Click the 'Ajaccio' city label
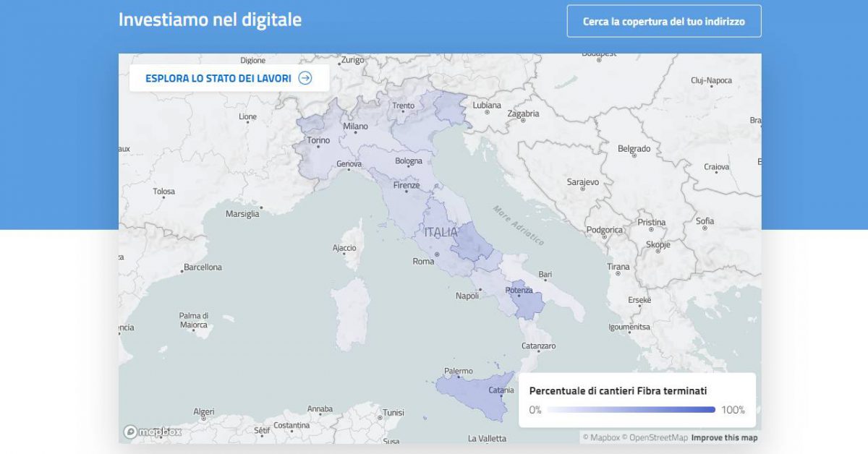This screenshot has width=868, height=454. 344,248
